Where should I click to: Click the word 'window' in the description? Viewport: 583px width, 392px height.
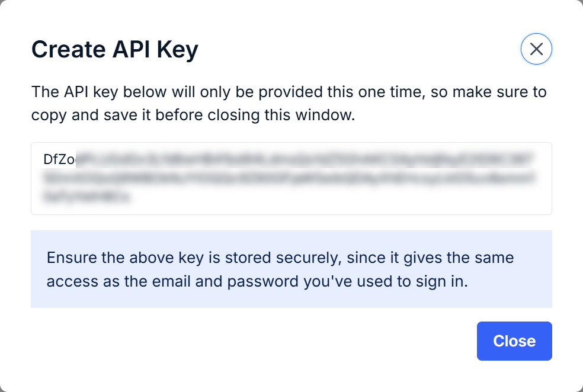(x=325, y=115)
